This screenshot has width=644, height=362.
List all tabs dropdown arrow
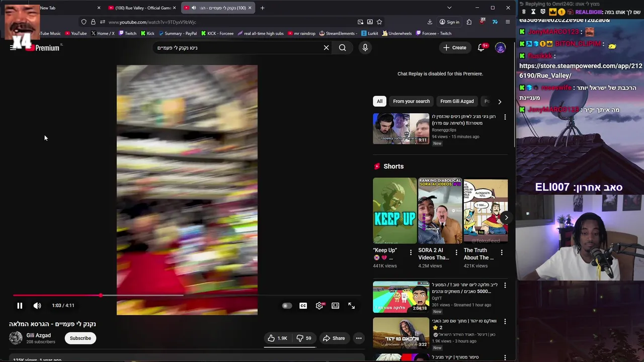click(x=449, y=8)
